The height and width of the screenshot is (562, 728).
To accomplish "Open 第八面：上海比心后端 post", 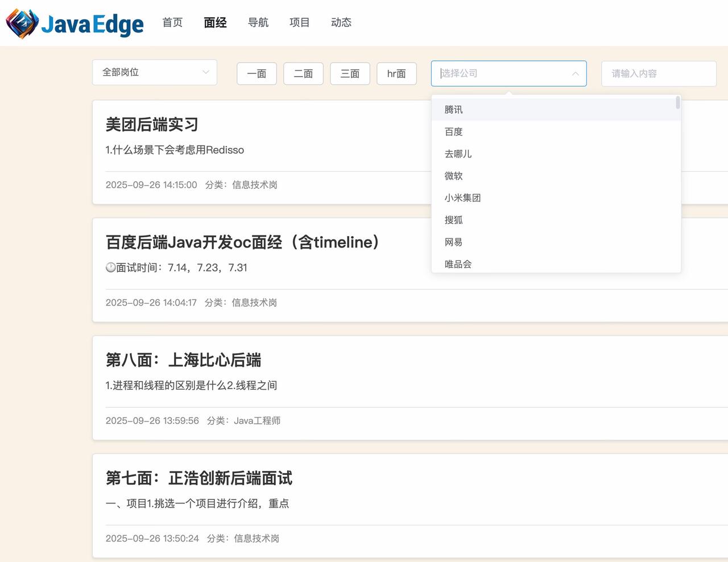I will coord(183,360).
